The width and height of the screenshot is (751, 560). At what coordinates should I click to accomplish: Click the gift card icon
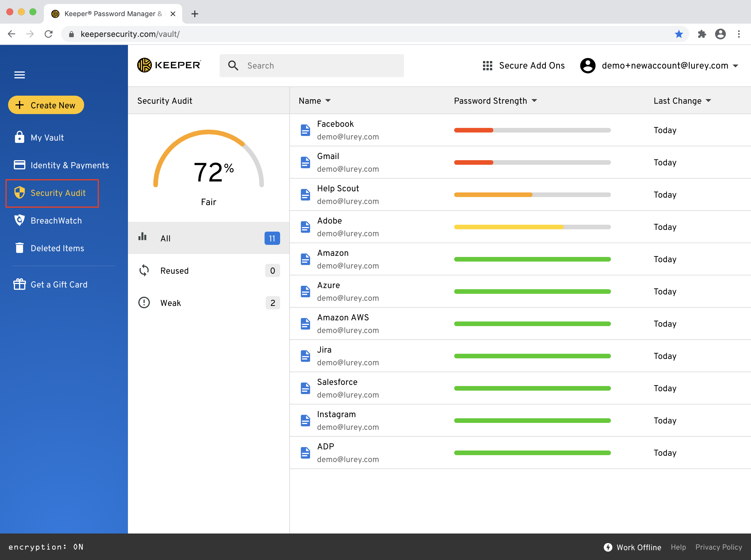[19, 284]
